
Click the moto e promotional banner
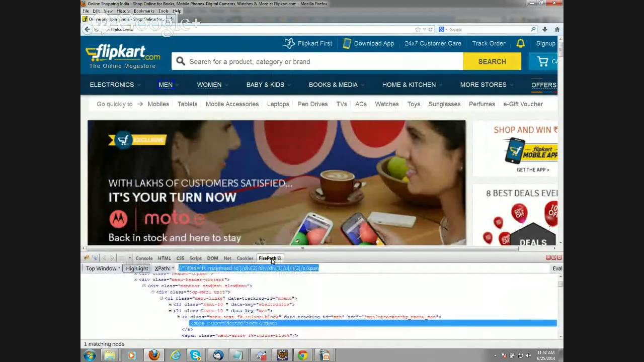point(277,183)
